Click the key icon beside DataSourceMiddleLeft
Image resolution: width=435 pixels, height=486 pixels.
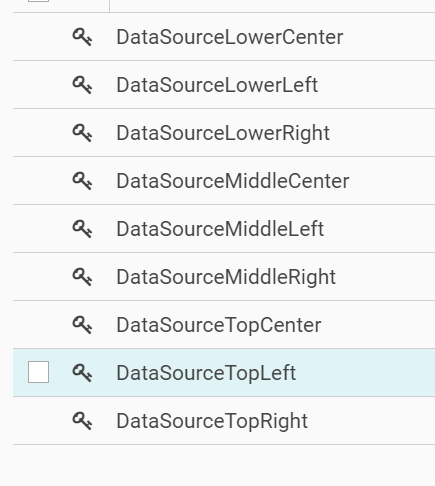tap(82, 229)
